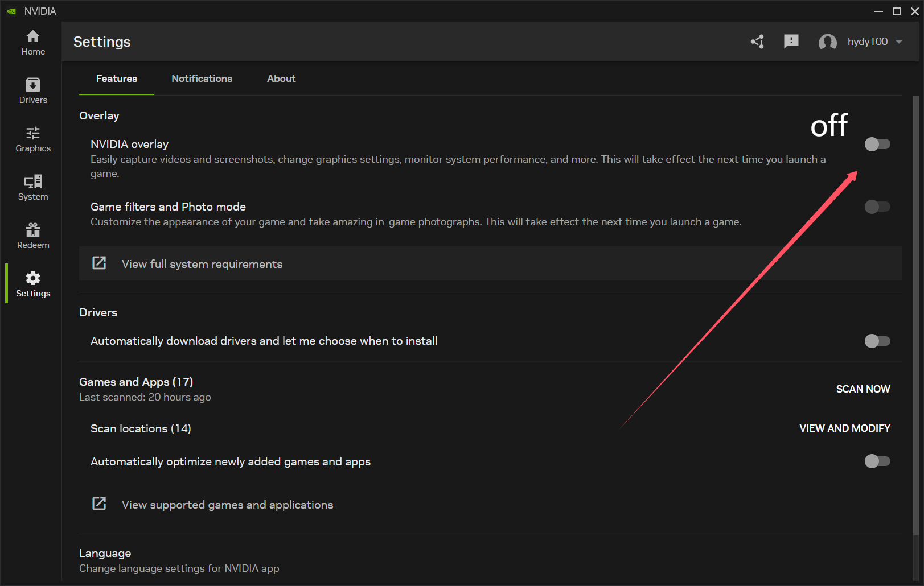Open the Home page in sidebar
This screenshot has width=924, height=586.
tap(33, 43)
